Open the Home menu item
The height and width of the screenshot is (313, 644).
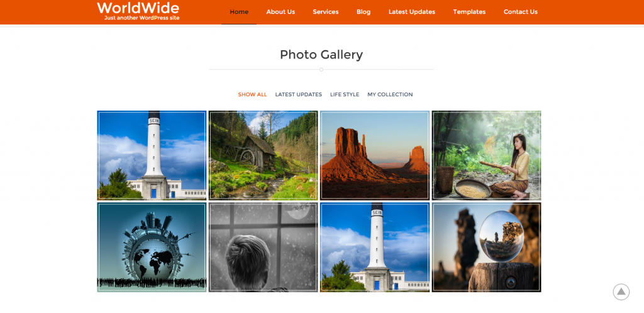click(239, 12)
